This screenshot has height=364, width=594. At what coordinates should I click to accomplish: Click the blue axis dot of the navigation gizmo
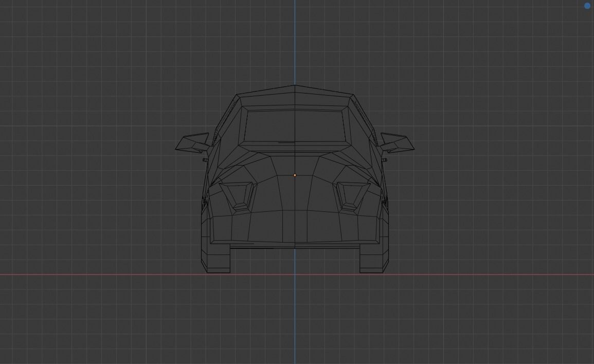(x=587, y=6)
